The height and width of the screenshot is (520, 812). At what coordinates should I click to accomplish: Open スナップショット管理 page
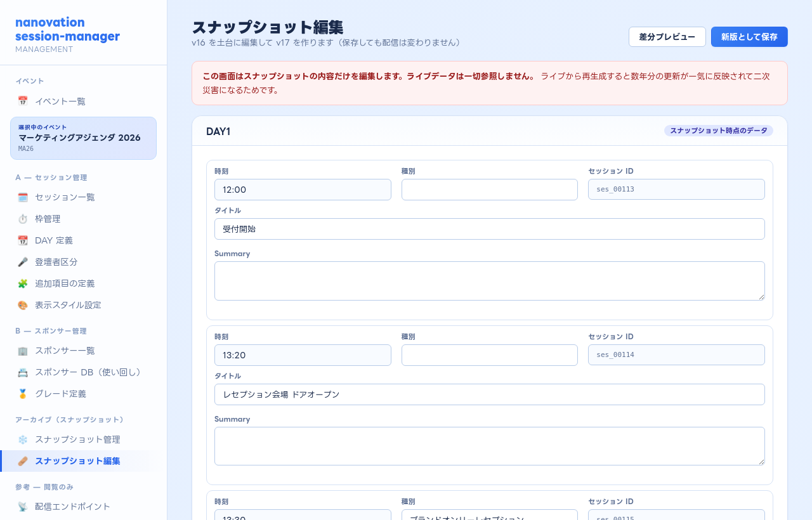(83, 439)
